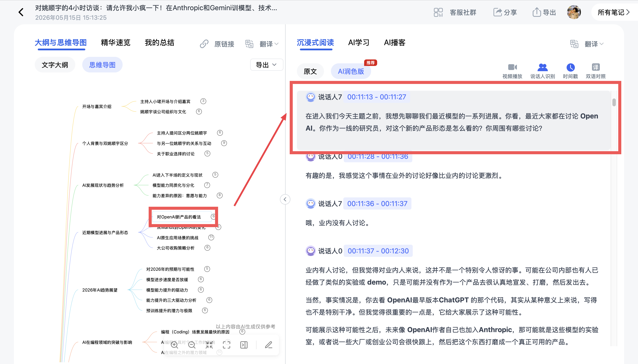Switch to AI播客 tab
Image resolution: width=638 pixels, height=364 pixels.
tap(395, 43)
